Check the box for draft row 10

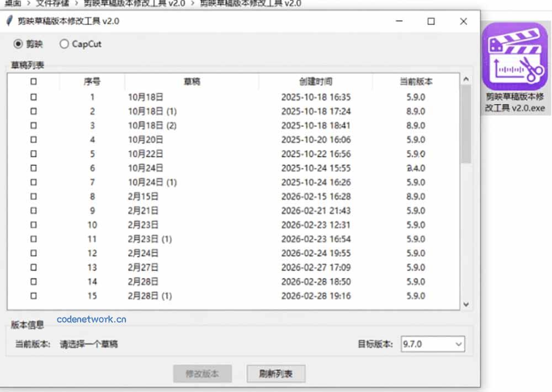pyautogui.click(x=34, y=224)
